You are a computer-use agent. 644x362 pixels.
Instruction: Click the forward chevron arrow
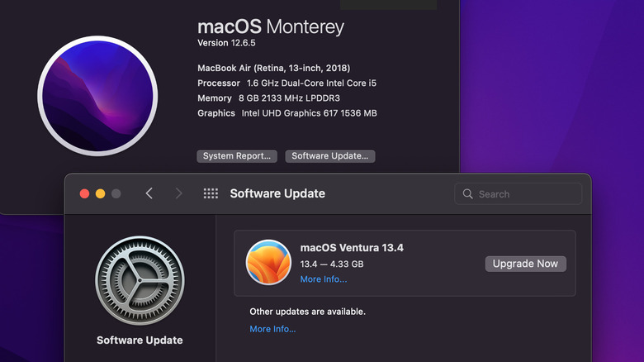pos(178,193)
